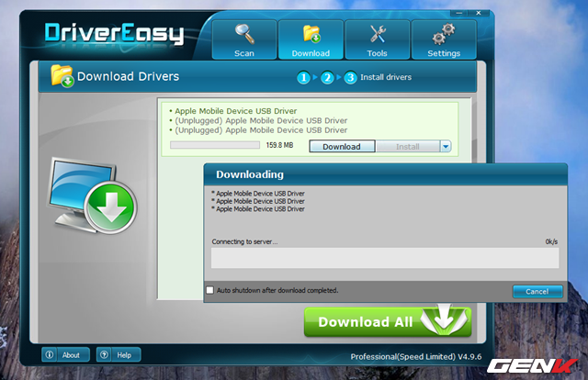This screenshot has width=588, height=380.
Task: Switch to the Tools tab
Action: tap(378, 39)
